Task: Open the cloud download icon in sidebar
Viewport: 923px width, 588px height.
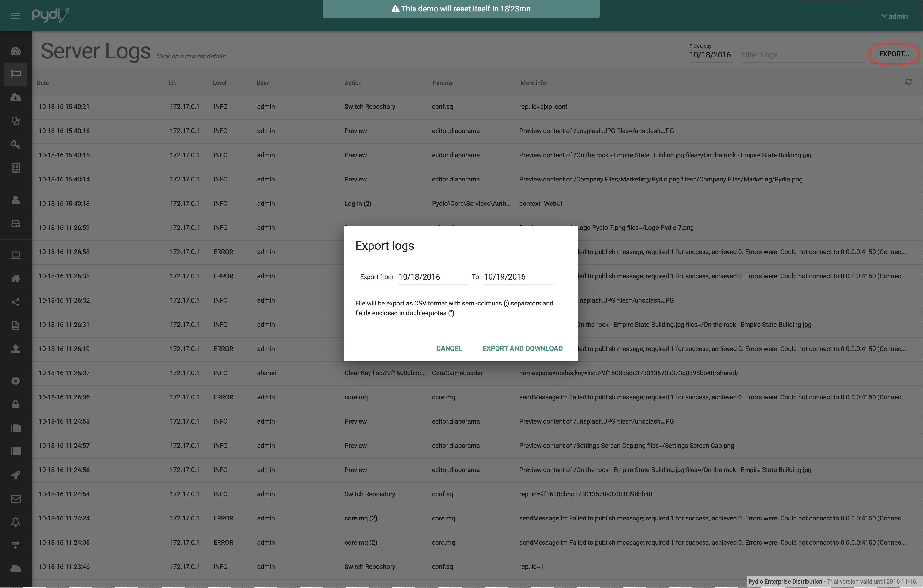Action: 16,98
